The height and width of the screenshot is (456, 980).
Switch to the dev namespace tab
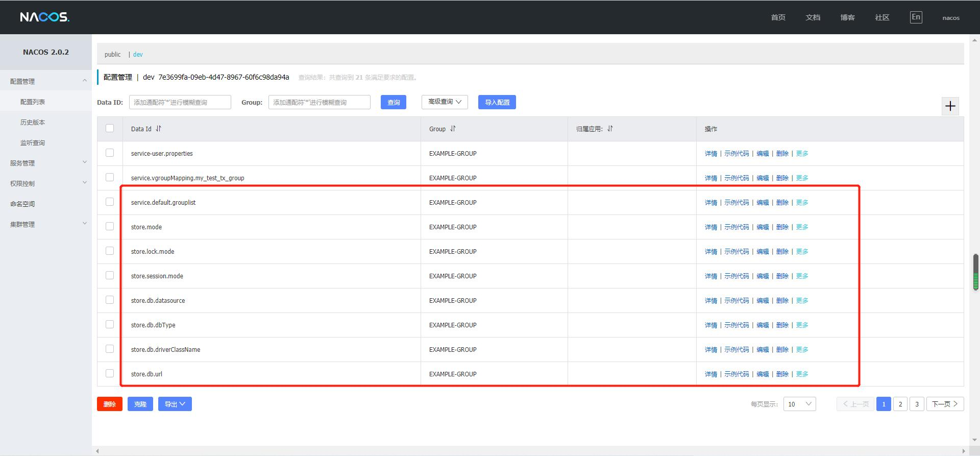coord(138,54)
